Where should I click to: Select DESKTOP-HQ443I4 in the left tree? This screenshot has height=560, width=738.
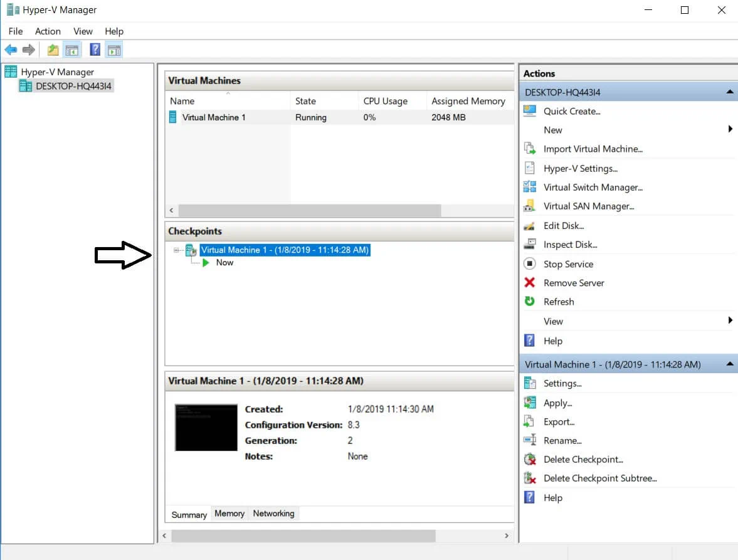tap(74, 87)
